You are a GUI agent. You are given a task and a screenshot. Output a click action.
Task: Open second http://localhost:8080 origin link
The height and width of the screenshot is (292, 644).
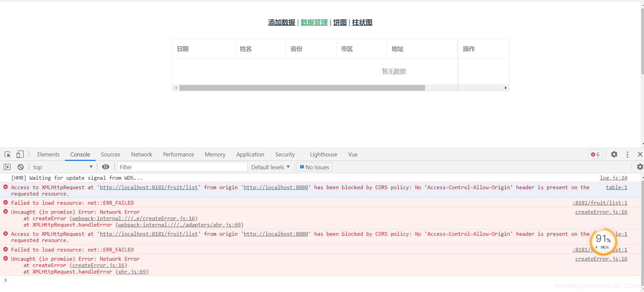[276, 234]
